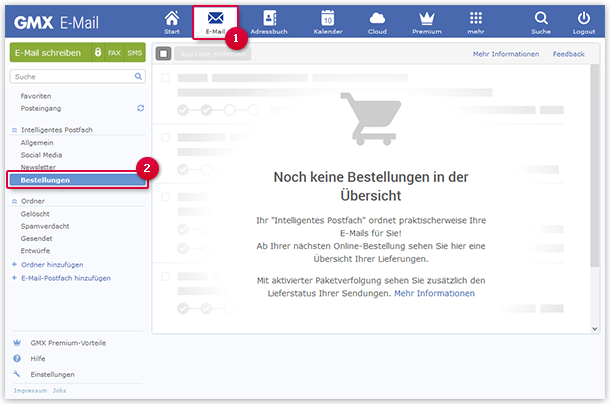Open Mehr Informationen in toolbar
The image size is (610, 404).
coord(506,54)
